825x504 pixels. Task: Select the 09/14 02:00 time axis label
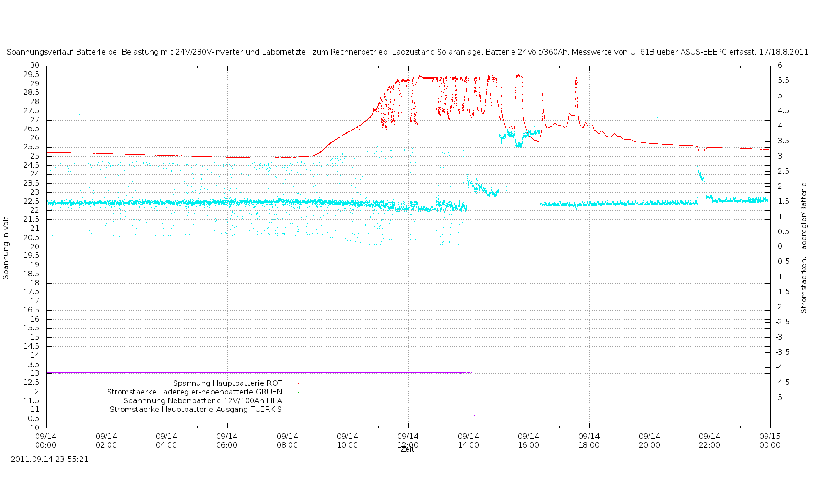[x=106, y=440]
